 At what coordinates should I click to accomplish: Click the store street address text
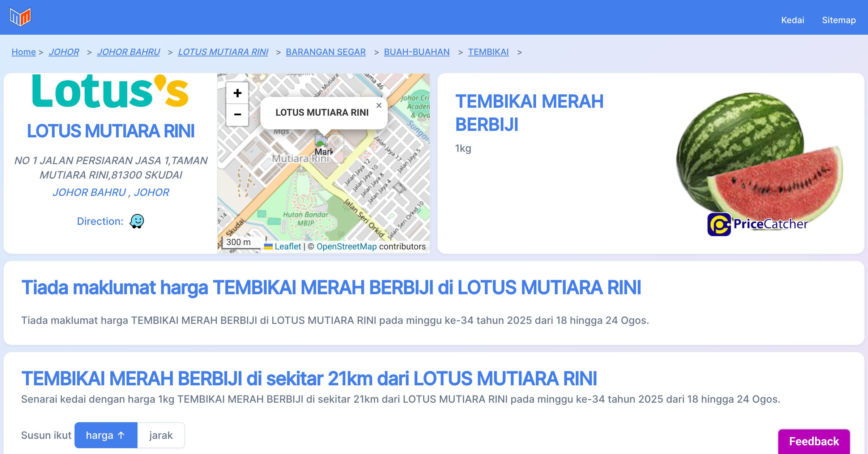tap(111, 168)
